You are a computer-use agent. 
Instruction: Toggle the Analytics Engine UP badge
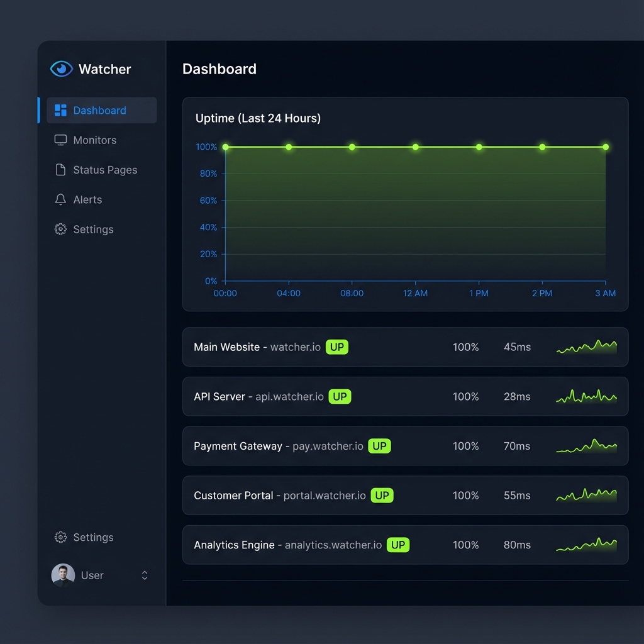[x=397, y=545]
